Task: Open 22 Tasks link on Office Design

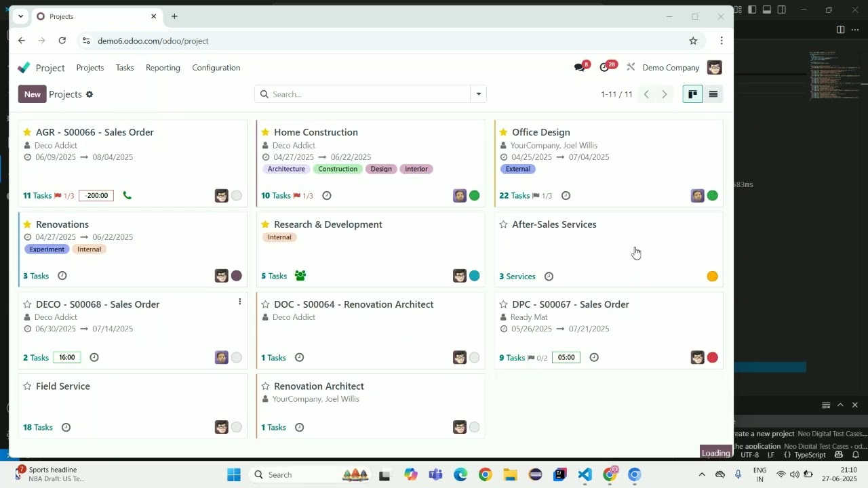Action: 514,196
